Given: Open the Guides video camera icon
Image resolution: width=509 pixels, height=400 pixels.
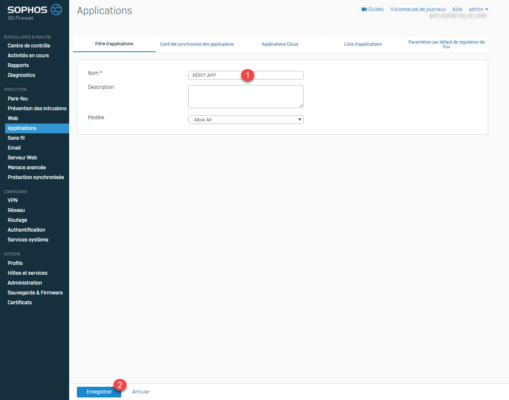Looking at the screenshot, I should pos(364,9).
